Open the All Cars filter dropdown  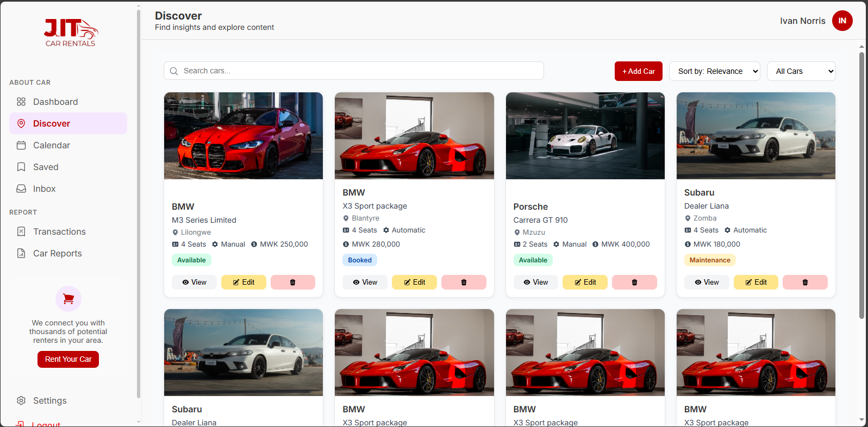coord(801,71)
